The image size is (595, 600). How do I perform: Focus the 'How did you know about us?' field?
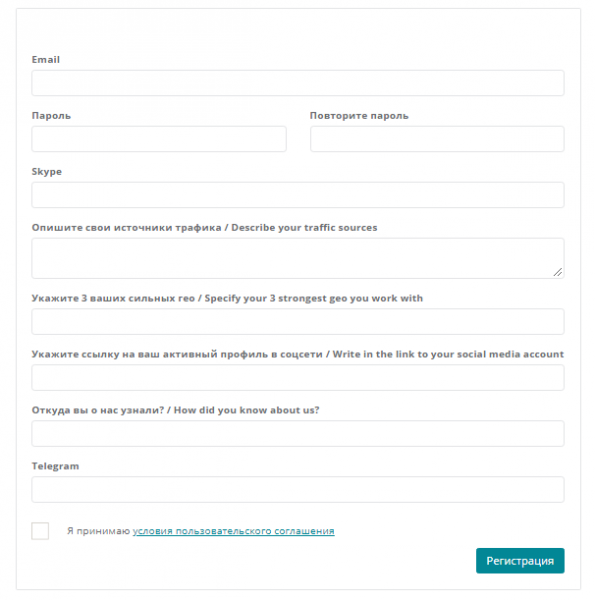point(298,434)
